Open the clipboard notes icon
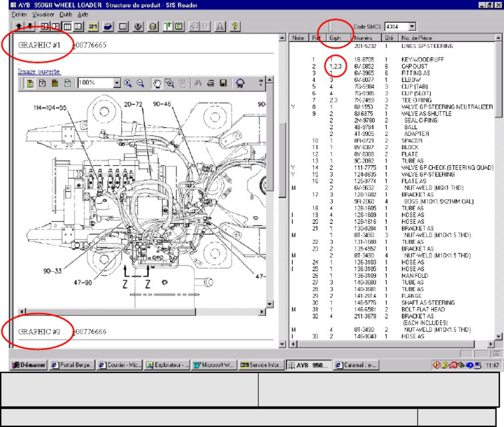 click(179, 26)
